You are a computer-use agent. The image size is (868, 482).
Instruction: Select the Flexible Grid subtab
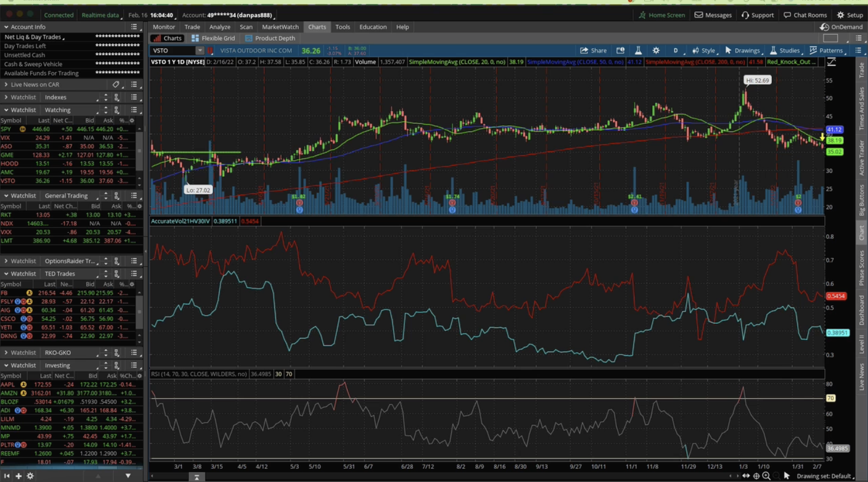tap(213, 38)
